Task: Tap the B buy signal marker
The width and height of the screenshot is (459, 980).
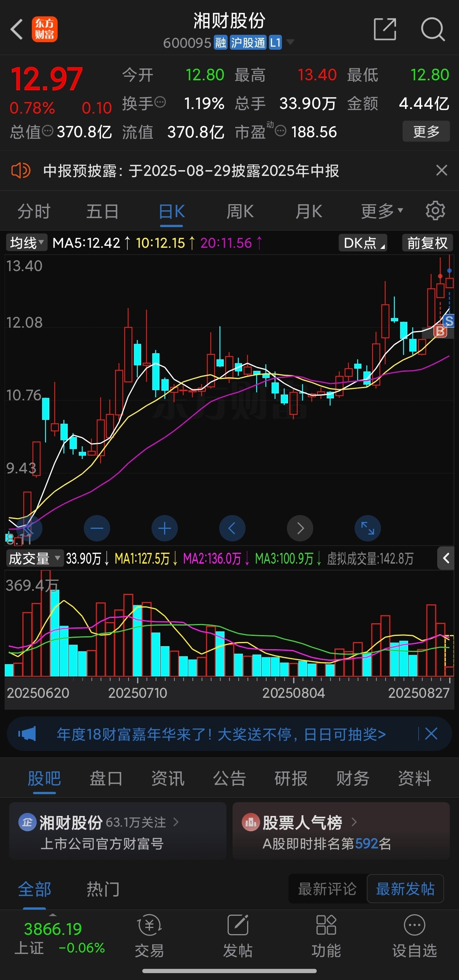Action: pyautogui.click(x=440, y=331)
